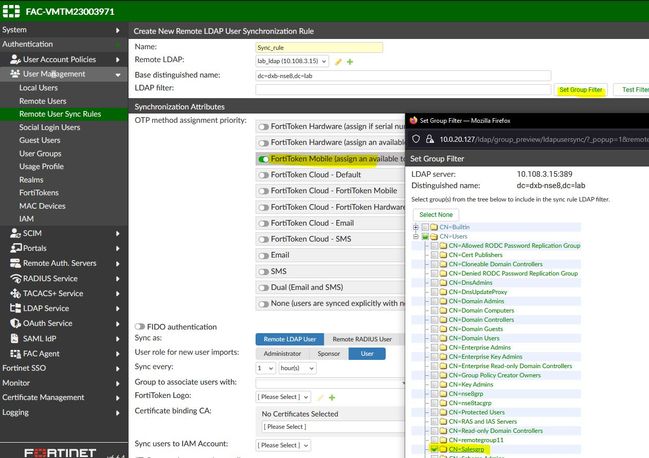Select Administrator user role
The width and height of the screenshot is (649, 458).
coord(282,354)
